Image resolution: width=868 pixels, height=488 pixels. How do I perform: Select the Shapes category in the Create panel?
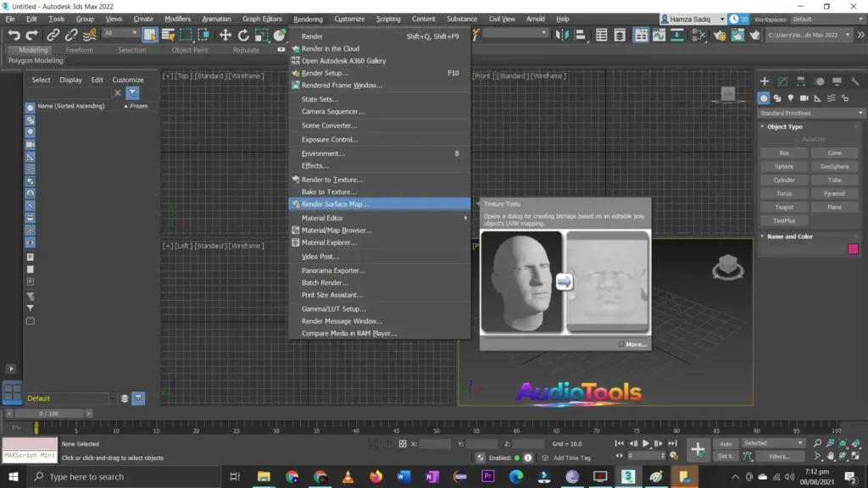pos(777,97)
